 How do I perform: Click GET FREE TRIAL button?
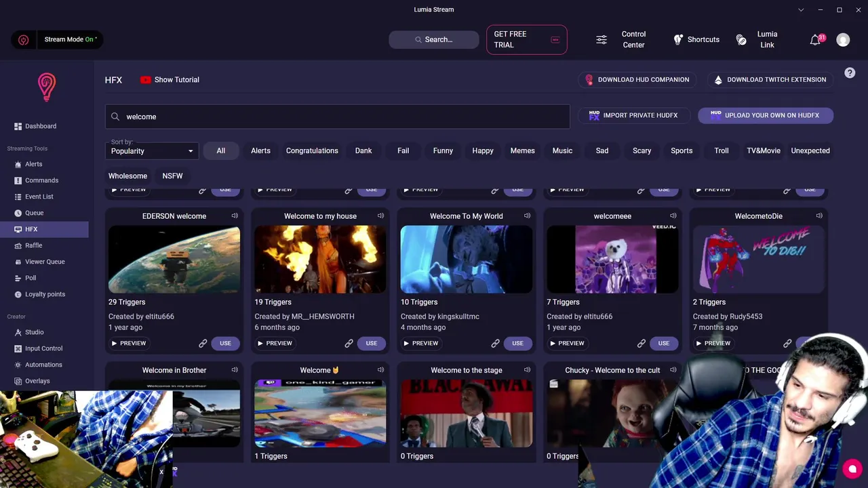[x=527, y=40]
